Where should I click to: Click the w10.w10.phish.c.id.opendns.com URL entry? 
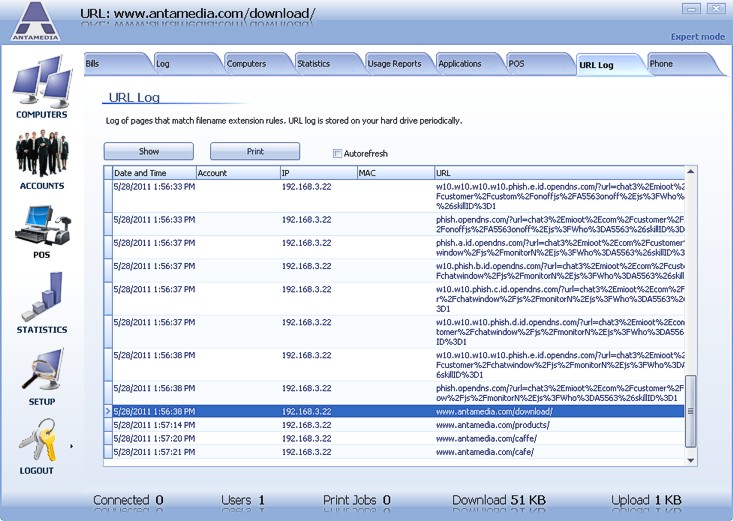click(x=560, y=299)
